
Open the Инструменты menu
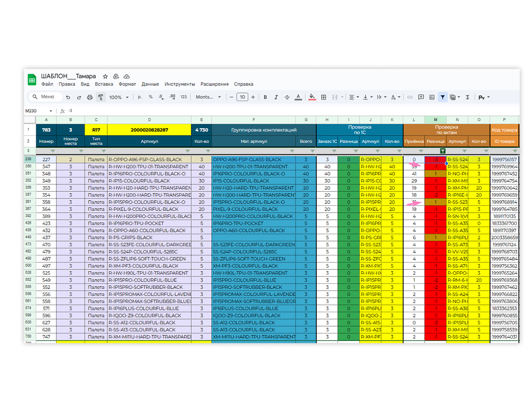pyautogui.click(x=180, y=84)
